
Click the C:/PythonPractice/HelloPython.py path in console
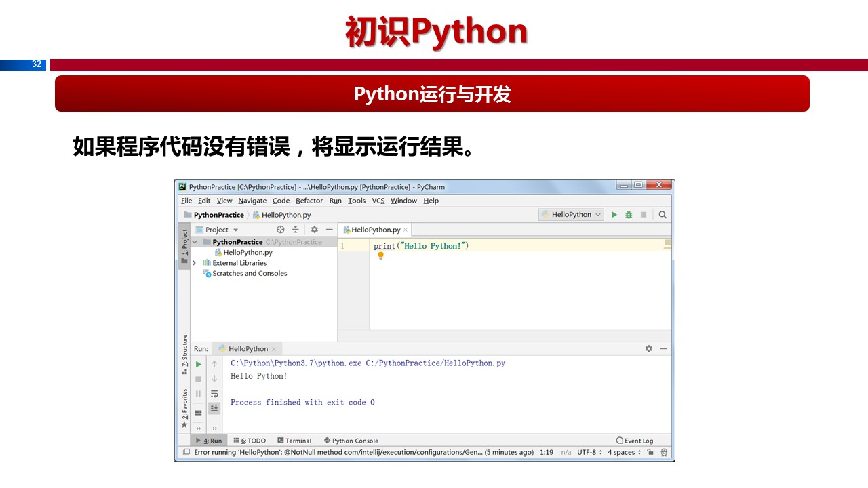click(436, 363)
